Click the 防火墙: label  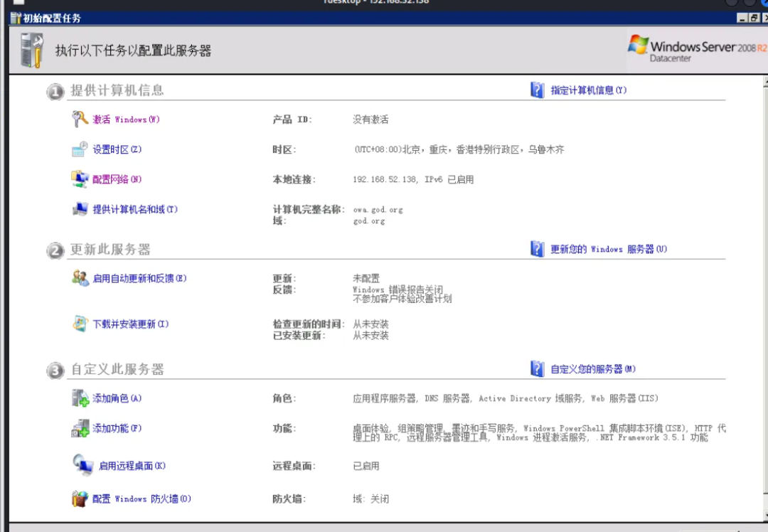(289, 499)
